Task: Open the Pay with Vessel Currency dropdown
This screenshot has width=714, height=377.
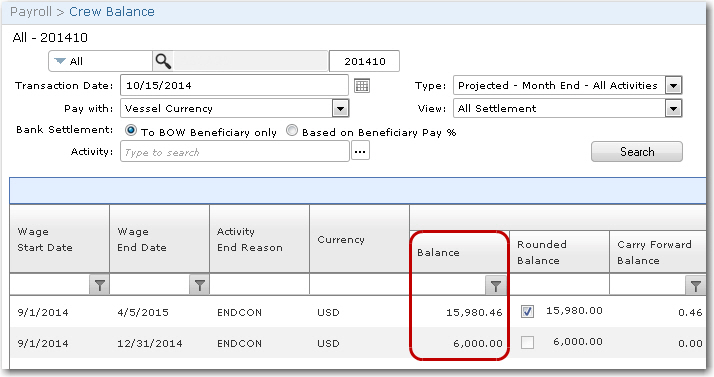Action: point(340,109)
